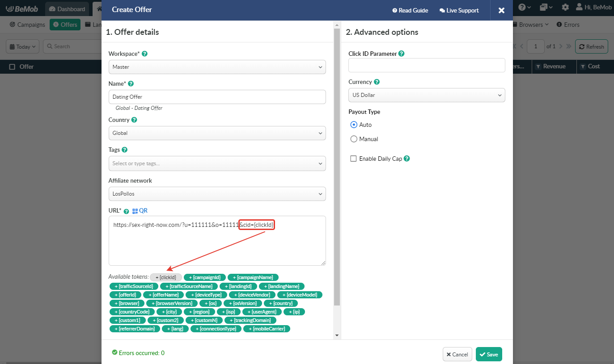Viewport: 614px width, 364px height.
Task: Switch to the Campaigns tab
Action: (x=27, y=25)
